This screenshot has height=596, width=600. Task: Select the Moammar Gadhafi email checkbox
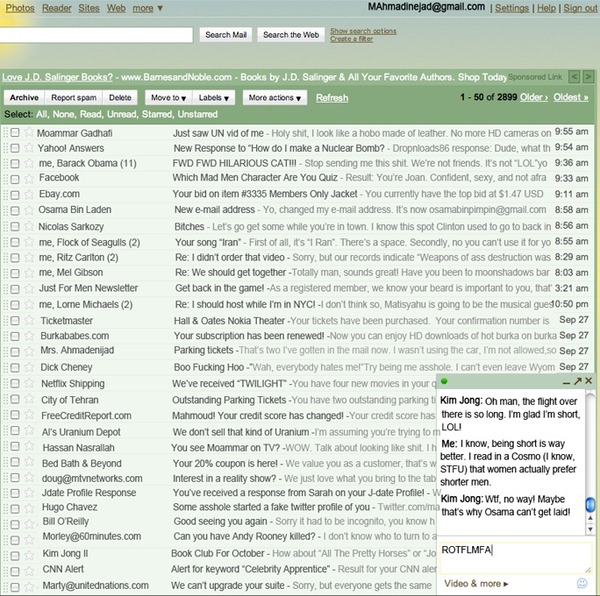[x=15, y=133]
